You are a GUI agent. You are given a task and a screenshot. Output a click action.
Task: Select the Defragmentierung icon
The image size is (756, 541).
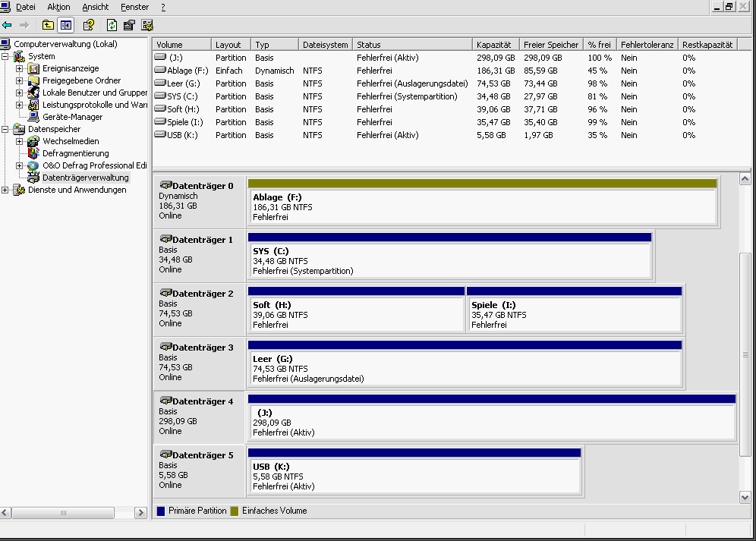click(33, 153)
